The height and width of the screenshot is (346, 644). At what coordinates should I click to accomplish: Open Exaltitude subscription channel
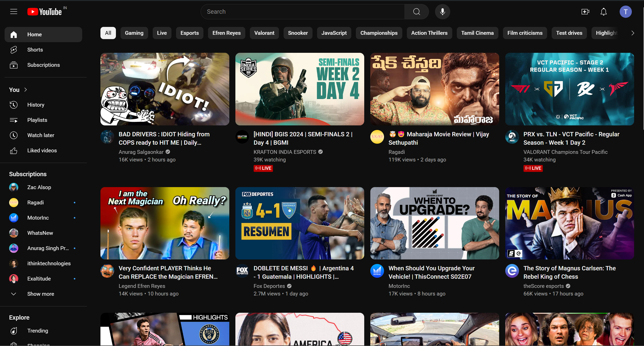coord(43,279)
